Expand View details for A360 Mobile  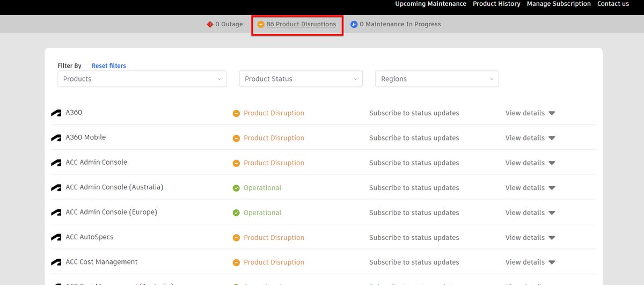[530, 138]
